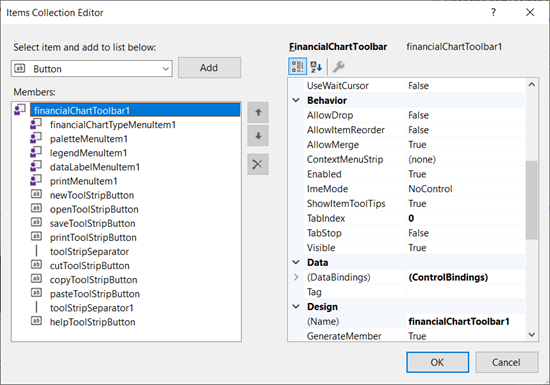Move selected member up with arrow
550x385 pixels.
[x=258, y=113]
